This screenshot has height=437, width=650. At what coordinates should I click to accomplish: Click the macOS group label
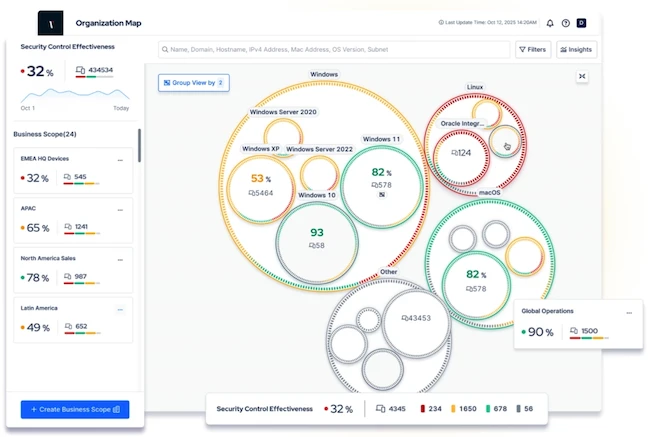pyautogui.click(x=490, y=193)
